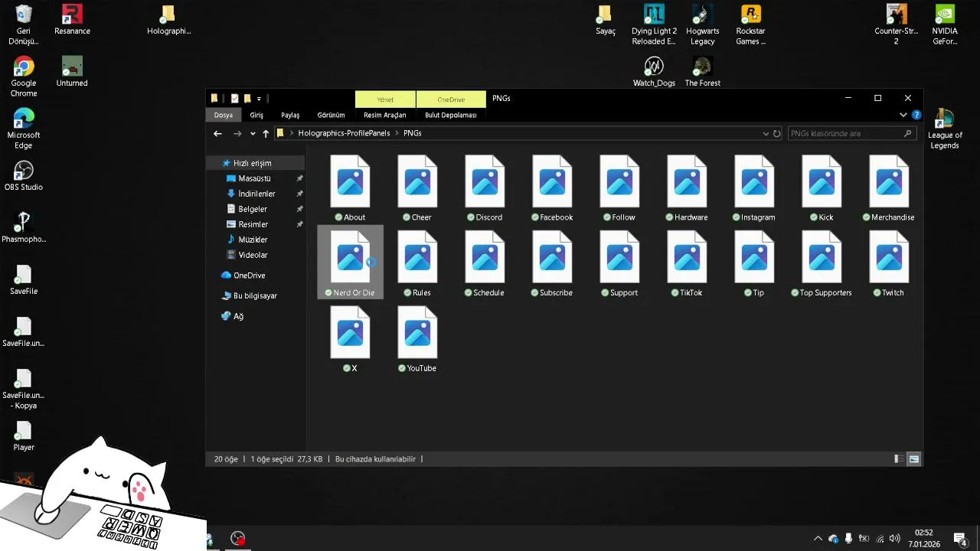The width and height of the screenshot is (980, 551).
Task: Select the Top Supporters image file
Action: (x=822, y=263)
